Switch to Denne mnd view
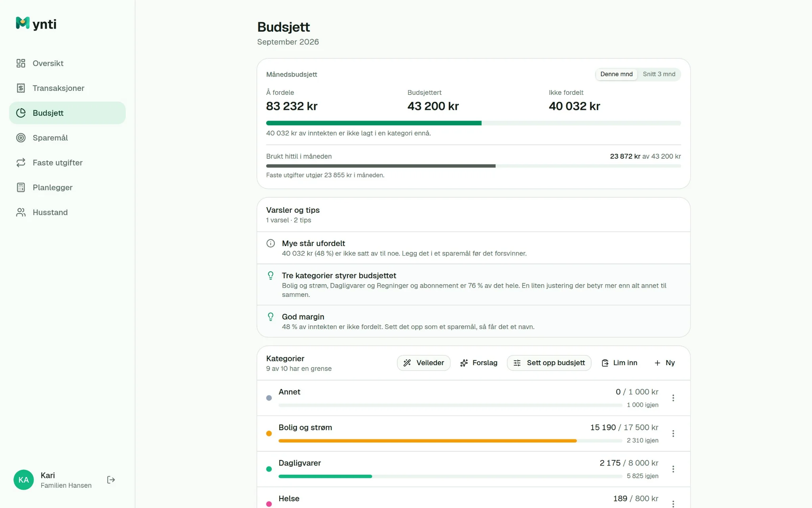The image size is (812, 508). (616, 74)
